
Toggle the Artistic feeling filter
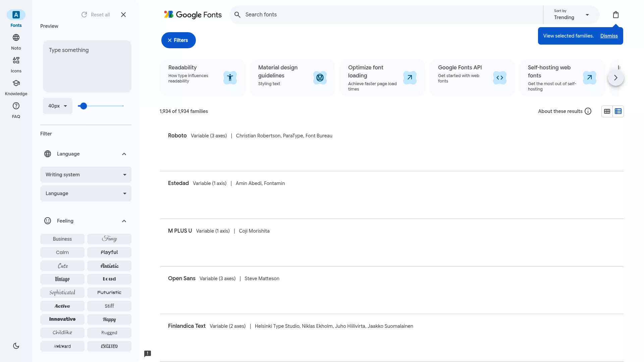[109, 266]
